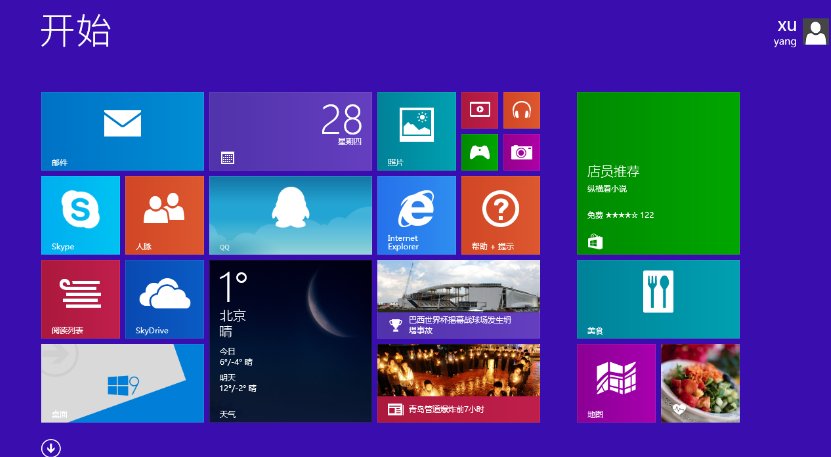Click the user avatar picture
The width and height of the screenshot is (831, 457).
[815, 32]
